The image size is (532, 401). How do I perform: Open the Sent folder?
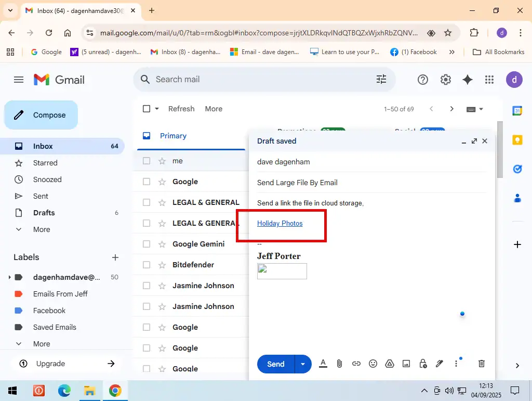(x=41, y=196)
